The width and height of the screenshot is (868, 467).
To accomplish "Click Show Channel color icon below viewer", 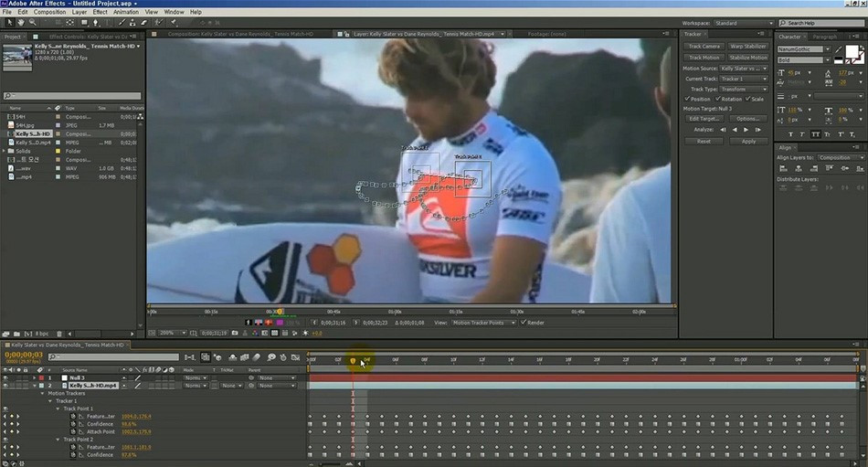I will [x=255, y=333].
